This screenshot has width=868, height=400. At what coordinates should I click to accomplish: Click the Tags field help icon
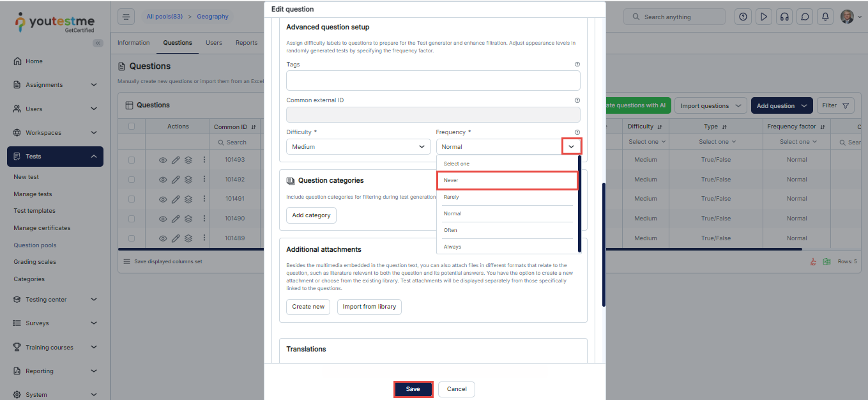577,65
